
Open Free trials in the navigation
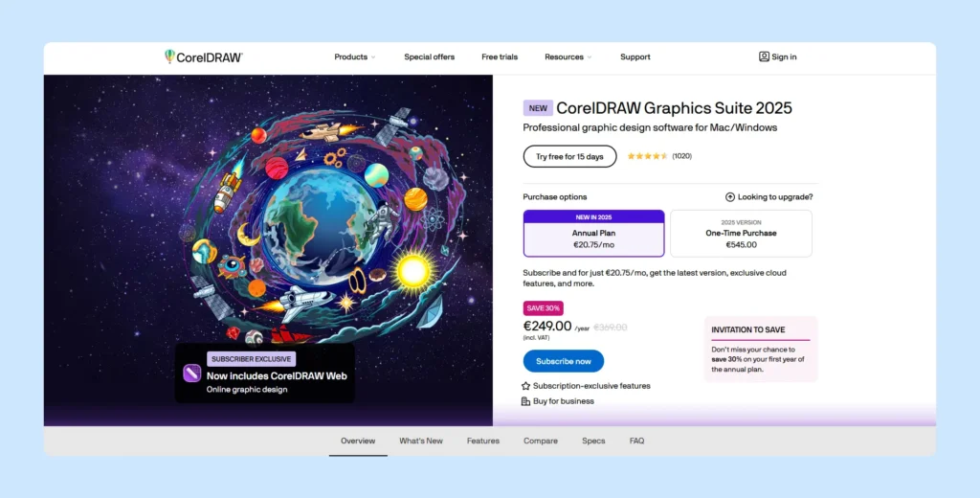(x=500, y=57)
